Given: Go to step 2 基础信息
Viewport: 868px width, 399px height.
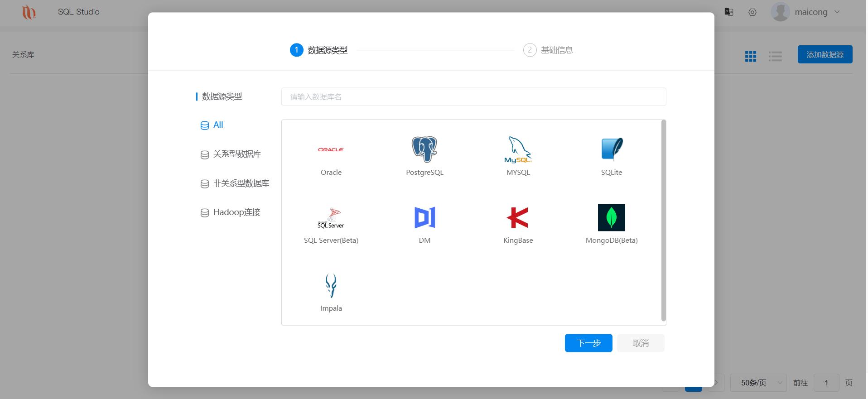Looking at the screenshot, I should (548, 50).
